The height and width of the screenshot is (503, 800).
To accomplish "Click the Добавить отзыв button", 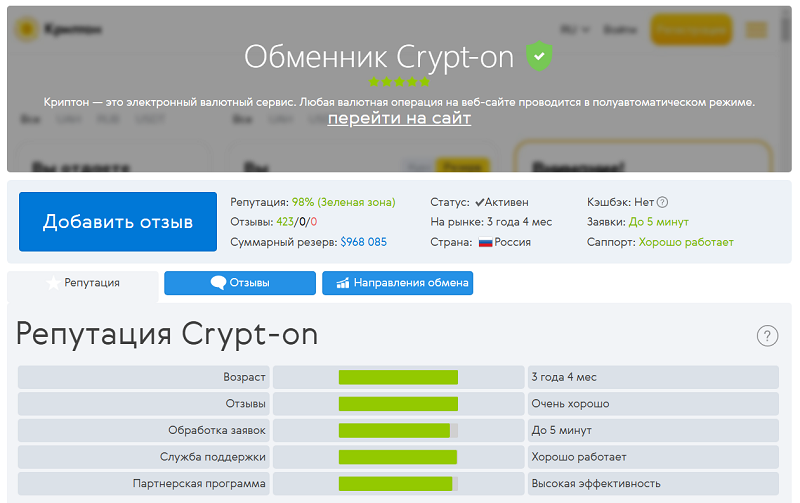I will 118,221.
